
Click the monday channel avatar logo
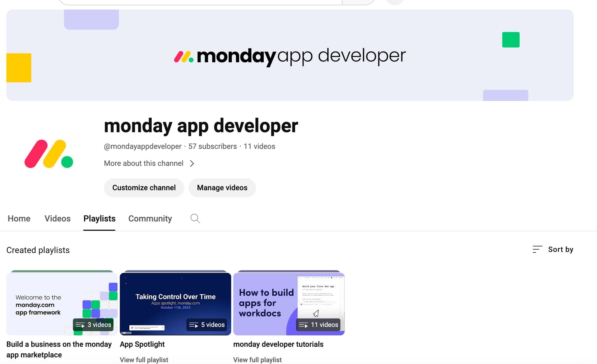pyautogui.click(x=49, y=154)
